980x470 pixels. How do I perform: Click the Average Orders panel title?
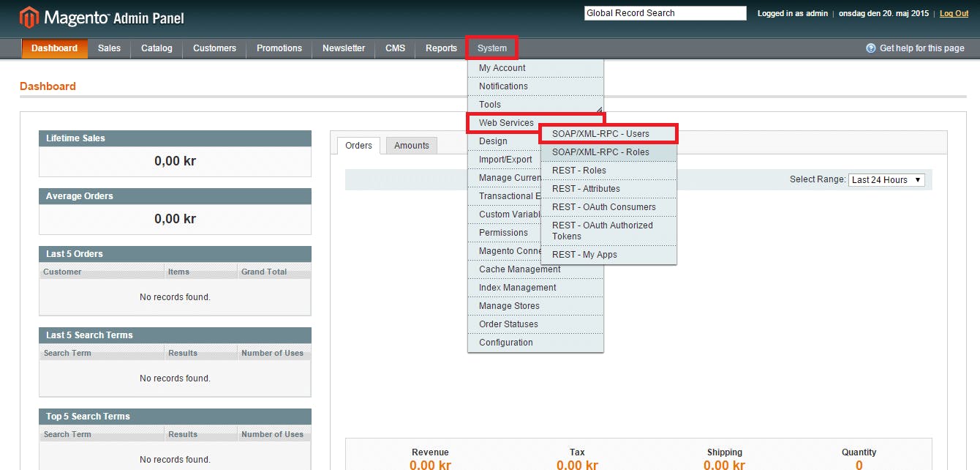pos(80,196)
